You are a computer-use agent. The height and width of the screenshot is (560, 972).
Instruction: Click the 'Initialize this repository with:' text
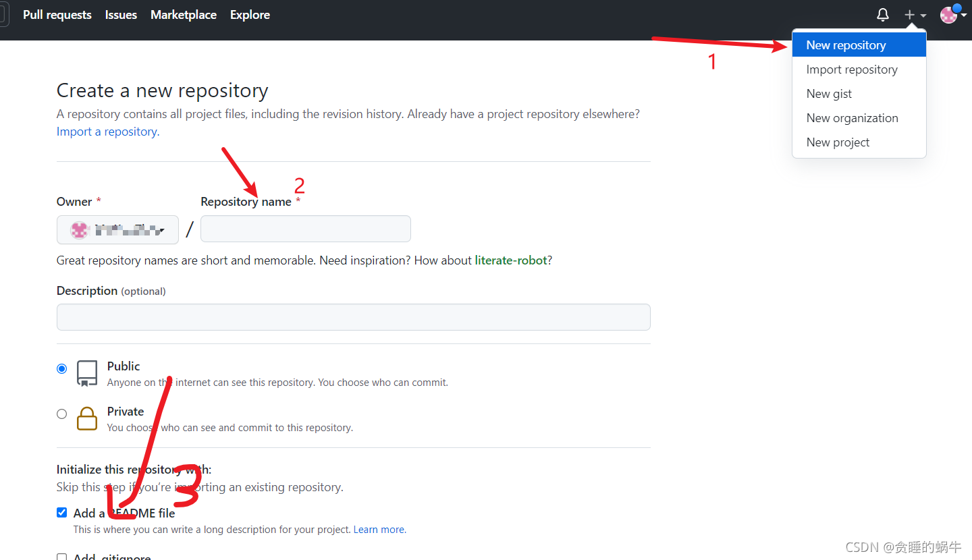coord(134,470)
